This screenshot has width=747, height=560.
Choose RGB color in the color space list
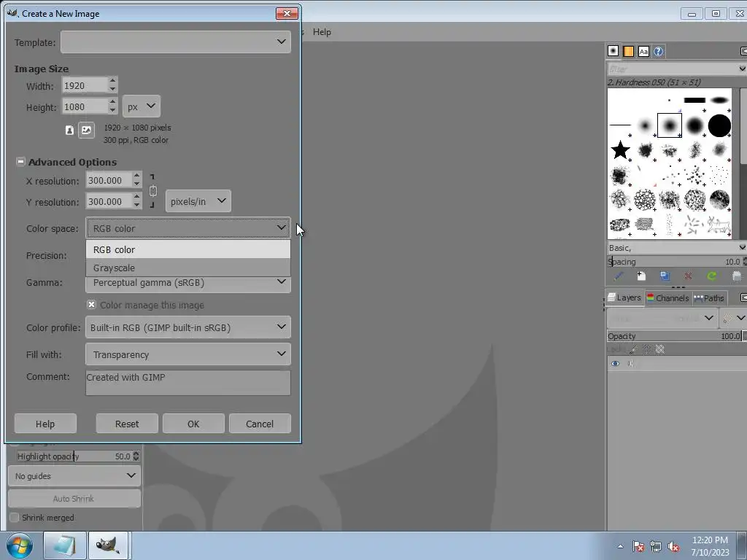click(187, 249)
